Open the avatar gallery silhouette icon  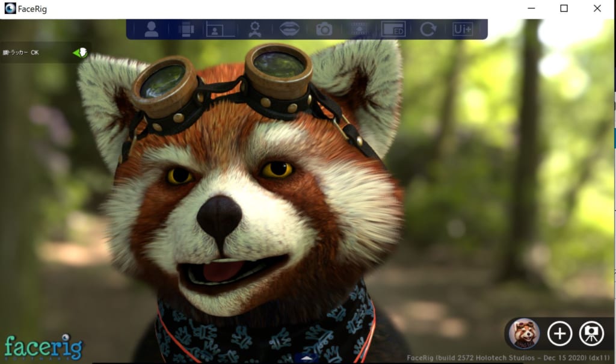tap(151, 29)
